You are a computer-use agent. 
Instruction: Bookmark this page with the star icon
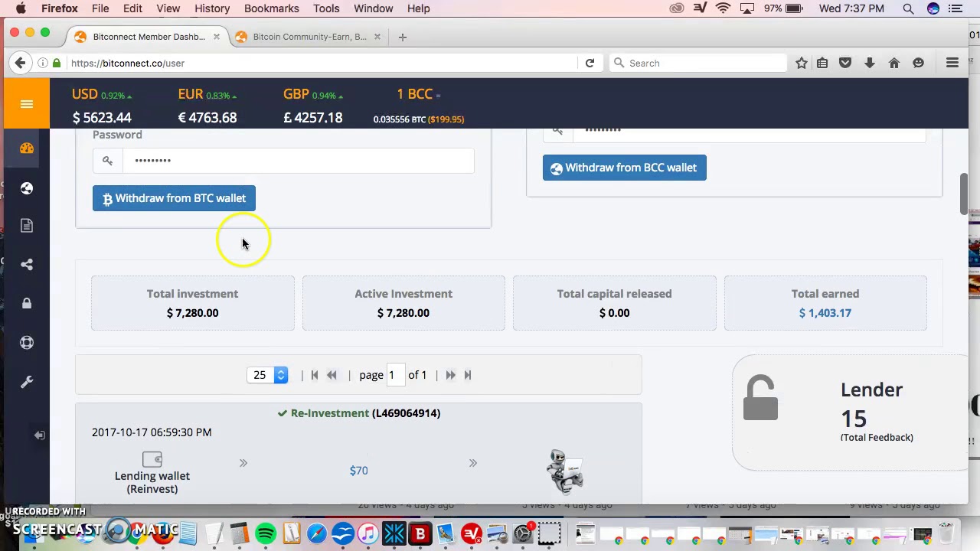tap(802, 63)
